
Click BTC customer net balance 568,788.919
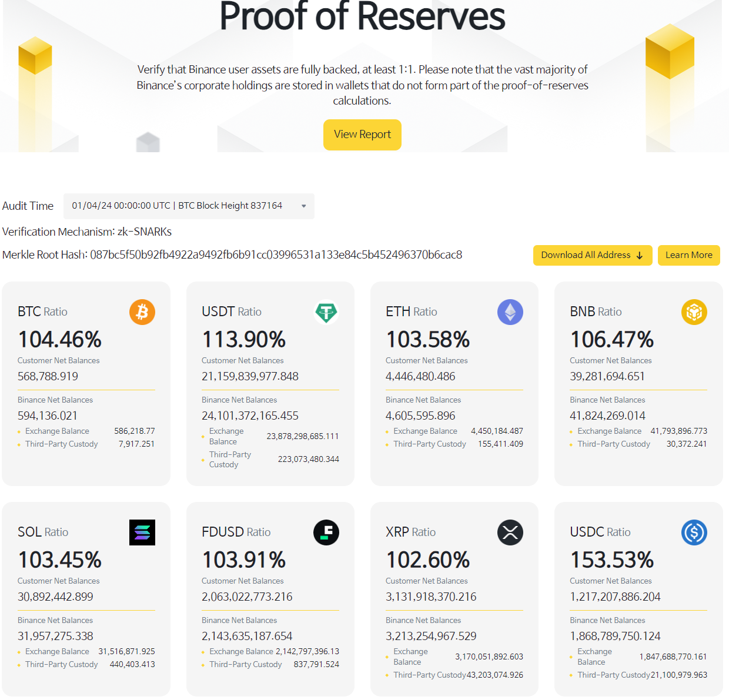pyautogui.click(x=48, y=376)
